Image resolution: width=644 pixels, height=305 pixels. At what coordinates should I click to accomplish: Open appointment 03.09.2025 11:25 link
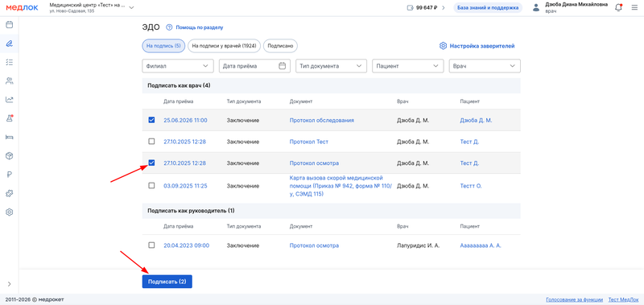(185, 186)
